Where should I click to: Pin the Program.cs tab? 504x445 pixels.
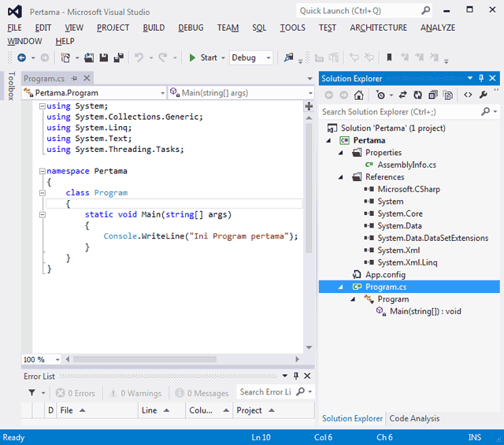[x=75, y=78]
